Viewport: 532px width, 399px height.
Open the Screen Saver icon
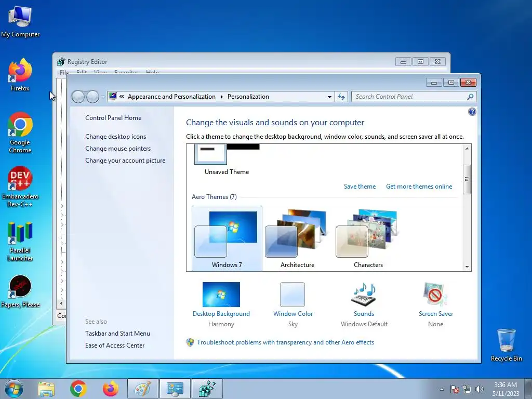[x=435, y=295]
